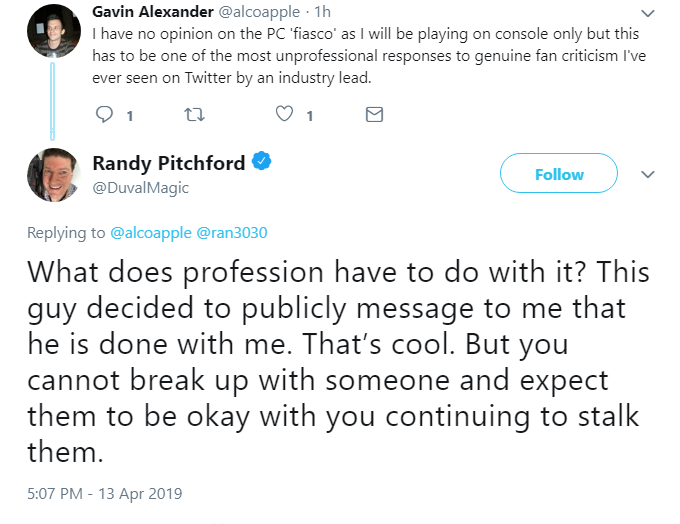Click the envelope direct message icon
Viewport: 680px width, 524px height.
374,115
